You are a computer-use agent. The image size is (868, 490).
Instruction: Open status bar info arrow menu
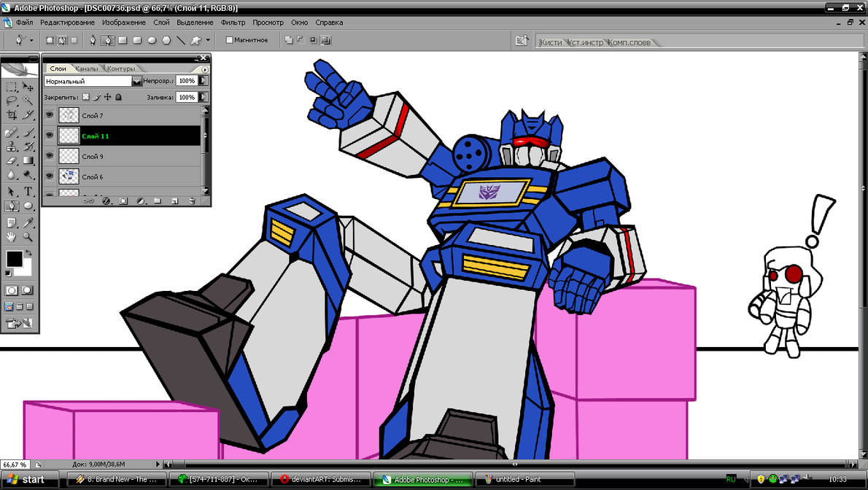(x=158, y=464)
